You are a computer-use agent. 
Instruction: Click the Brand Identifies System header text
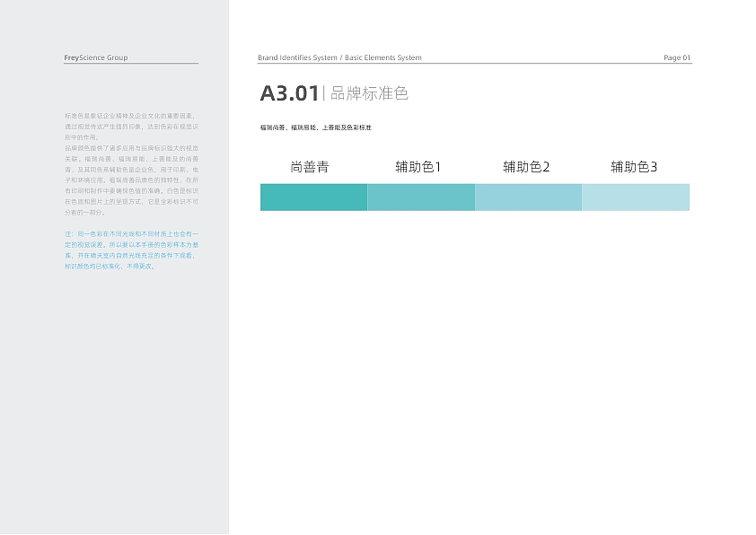click(x=295, y=57)
